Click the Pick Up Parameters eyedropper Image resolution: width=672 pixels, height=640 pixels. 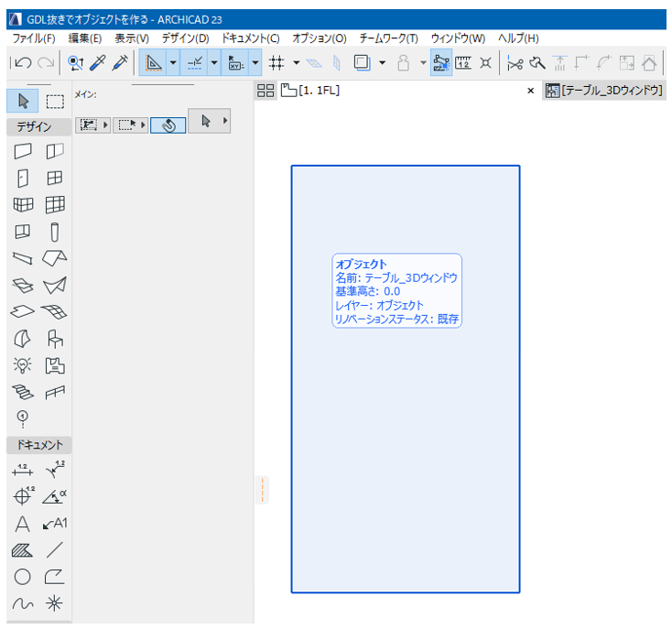coord(98,63)
